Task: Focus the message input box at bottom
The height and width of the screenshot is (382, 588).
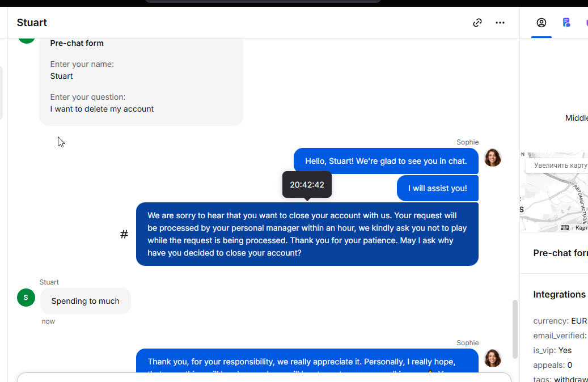Action: point(264,377)
